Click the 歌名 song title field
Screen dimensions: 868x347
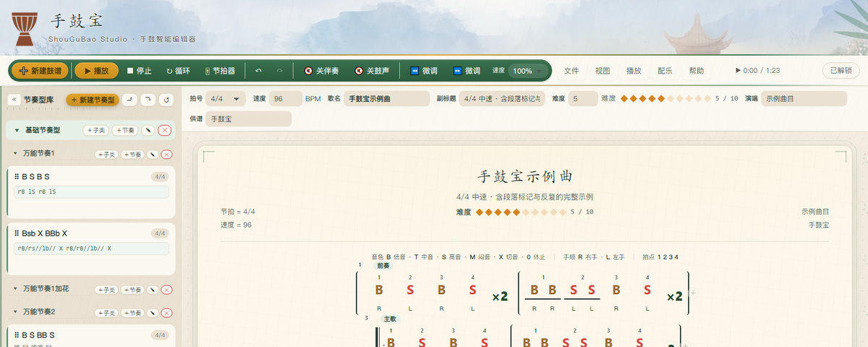(x=387, y=98)
